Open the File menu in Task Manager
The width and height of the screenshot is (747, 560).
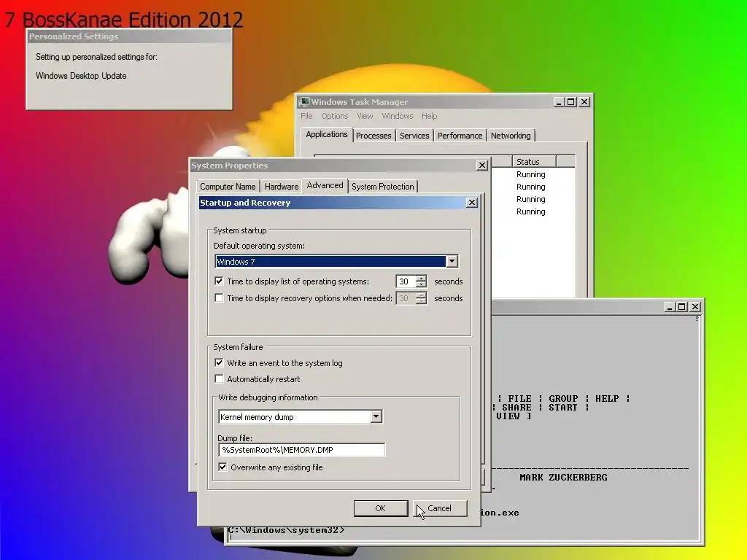click(x=306, y=116)
